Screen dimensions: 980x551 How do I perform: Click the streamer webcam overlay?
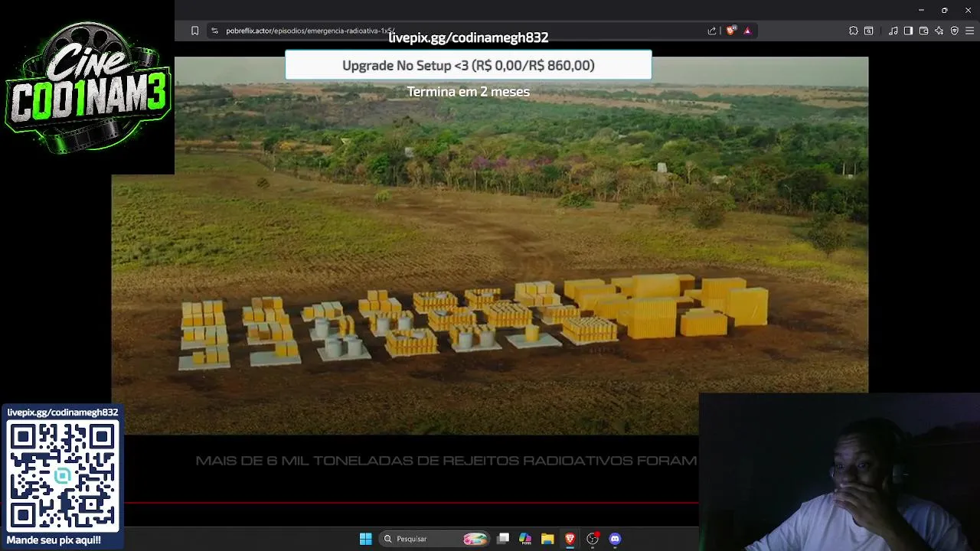(839, 472)
